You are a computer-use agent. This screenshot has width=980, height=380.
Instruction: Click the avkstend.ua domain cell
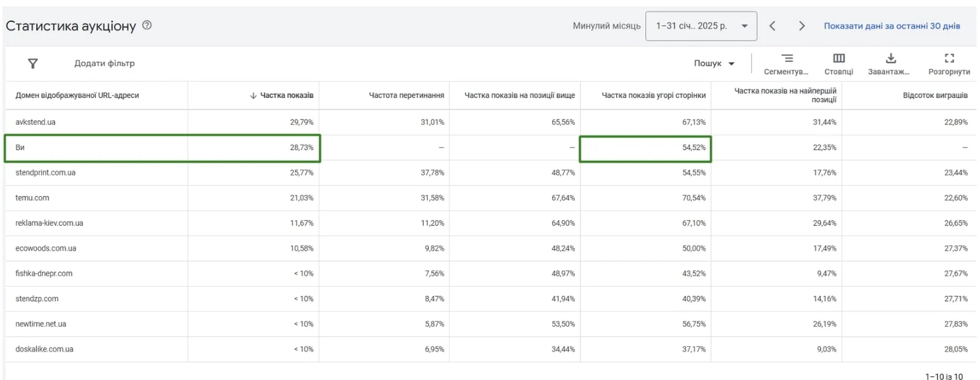point(36,122)
